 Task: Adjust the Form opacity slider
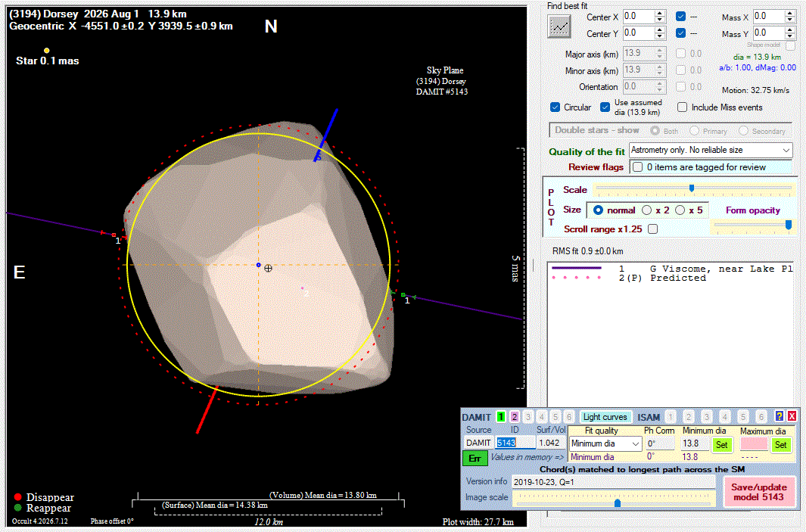pos(788,225)
